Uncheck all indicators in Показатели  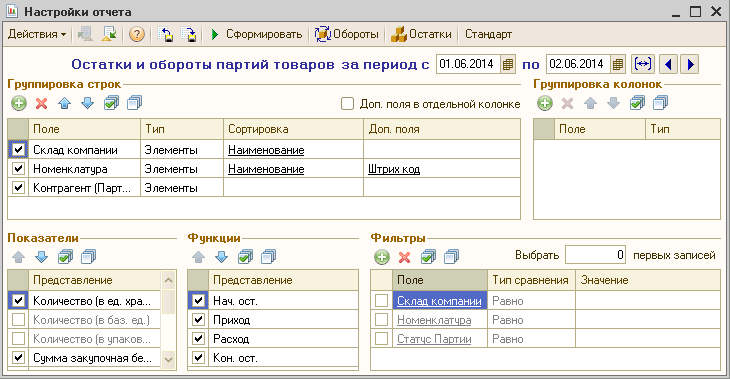click(88, 257)
